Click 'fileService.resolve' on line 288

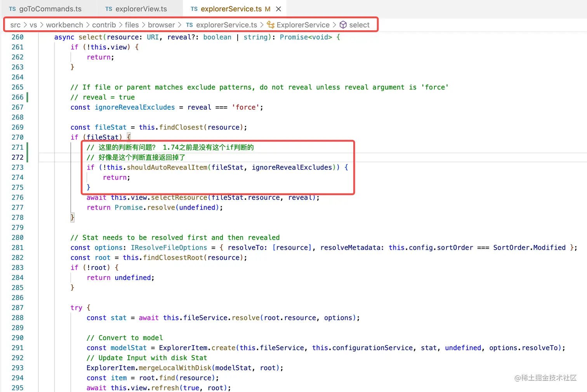coord(222,318)
